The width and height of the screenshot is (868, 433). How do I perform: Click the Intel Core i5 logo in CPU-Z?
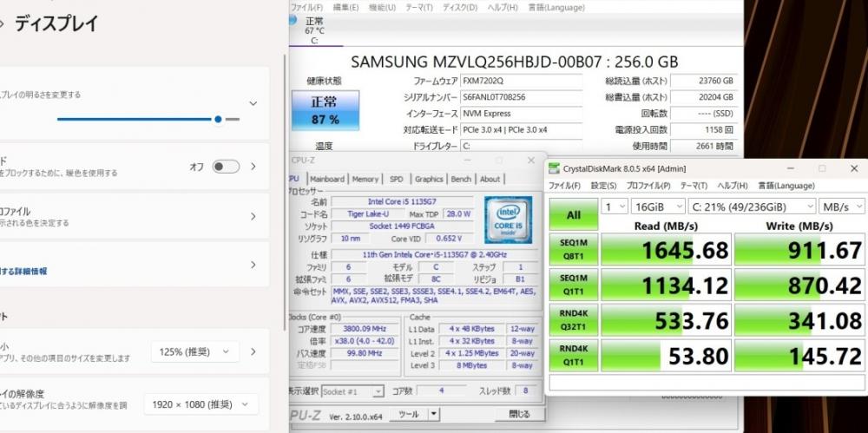pyautogui.click(x=508, y=220)
